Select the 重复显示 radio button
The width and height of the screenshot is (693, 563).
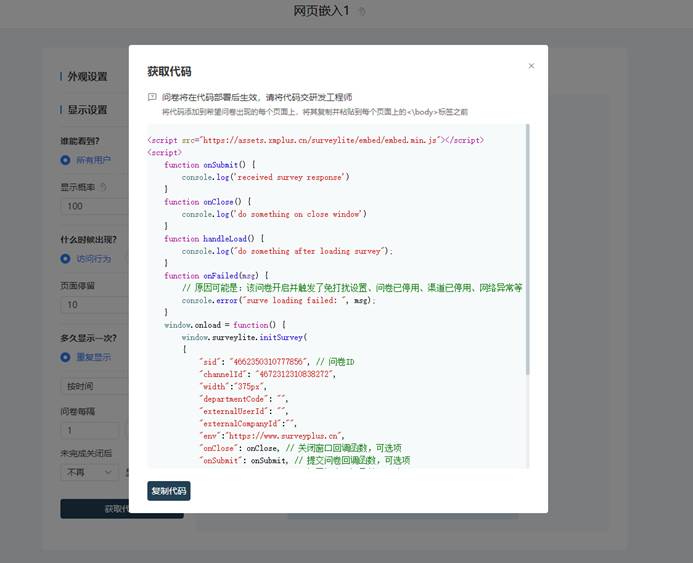coord(65,357)
